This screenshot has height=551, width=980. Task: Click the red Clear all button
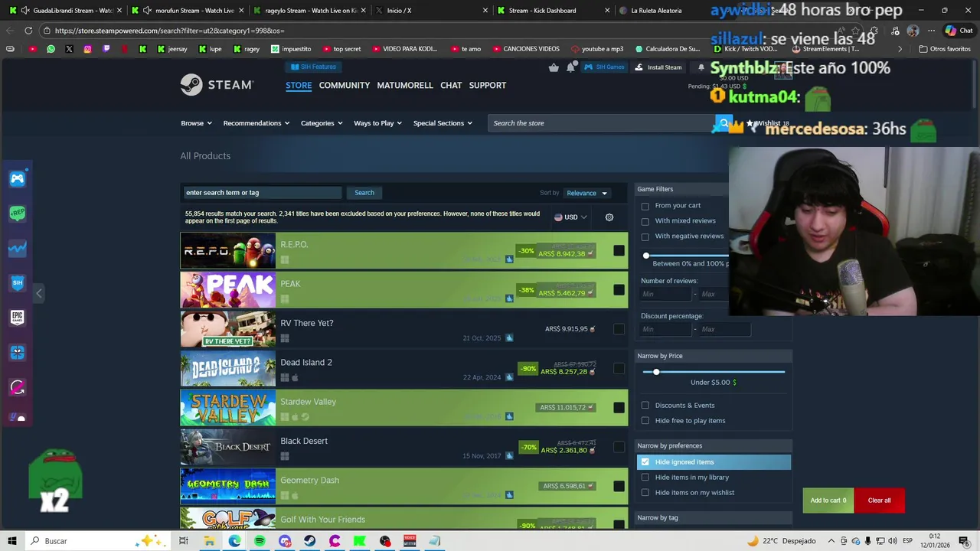[x=879, y=500]
